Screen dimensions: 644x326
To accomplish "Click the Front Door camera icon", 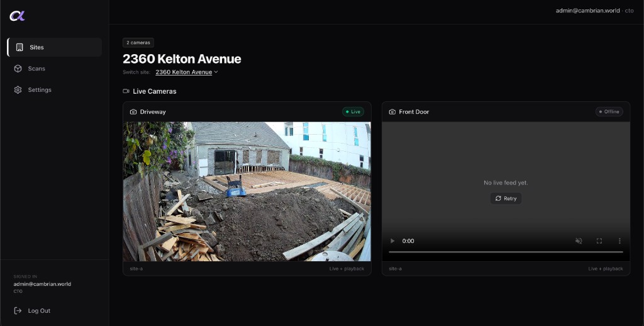I will tap(392, 112).
